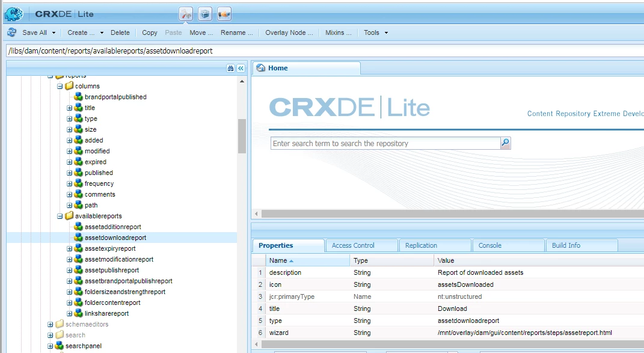Switch to the Properties tab
The image size is (644, 353).
(288, 245)
